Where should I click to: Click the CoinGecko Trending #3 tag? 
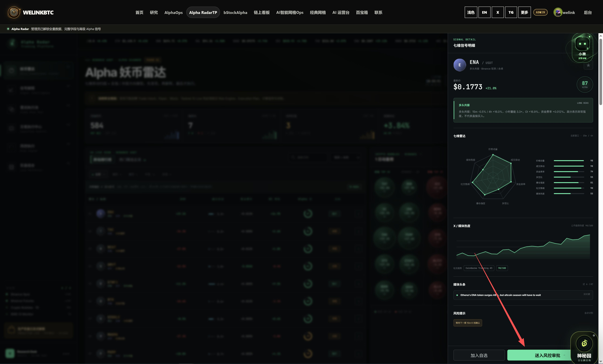479,268
